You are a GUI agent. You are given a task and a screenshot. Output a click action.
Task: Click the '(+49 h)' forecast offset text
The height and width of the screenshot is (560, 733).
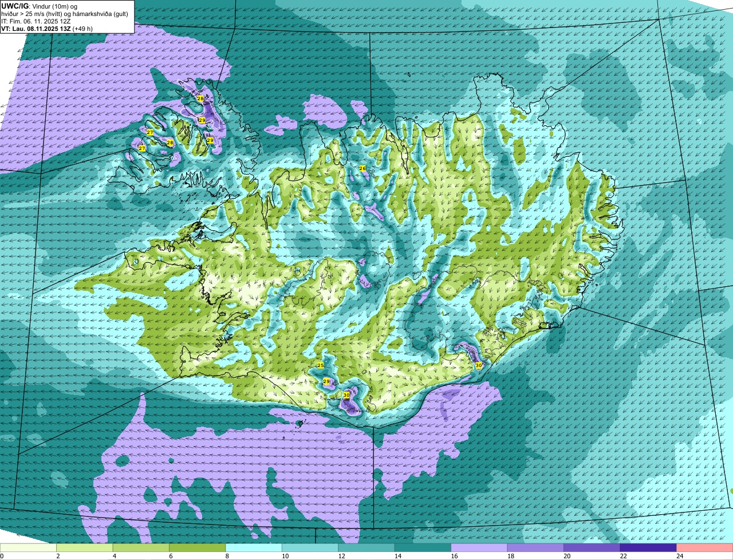(83, 29)
